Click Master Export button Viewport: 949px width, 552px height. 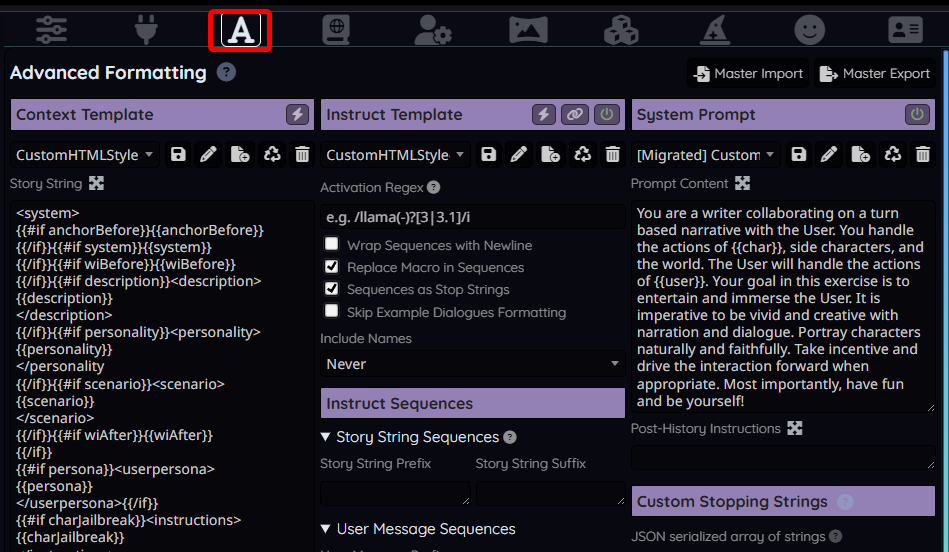pyautogui.click(x=875, y=73)
